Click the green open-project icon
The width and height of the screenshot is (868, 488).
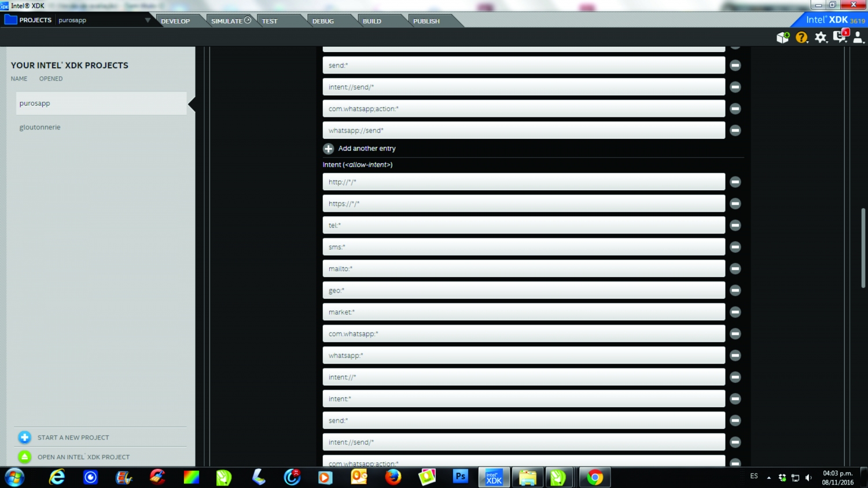point(24,457)
